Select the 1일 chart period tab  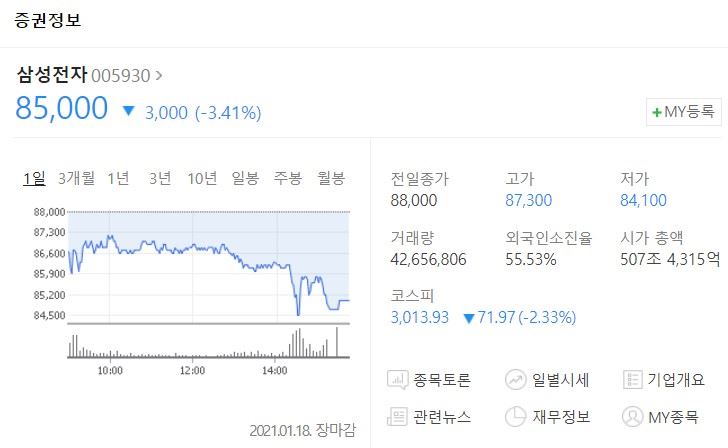pos(34,178)
